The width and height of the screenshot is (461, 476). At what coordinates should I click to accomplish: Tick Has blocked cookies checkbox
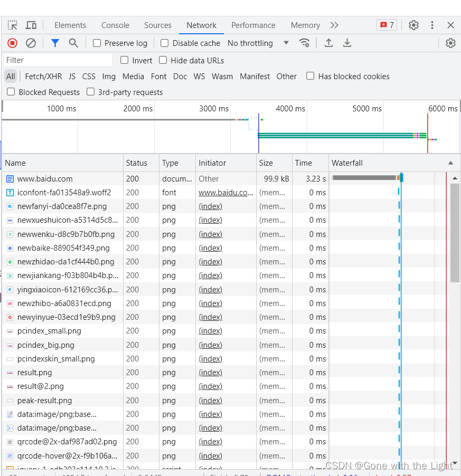[x=311, y=76]
